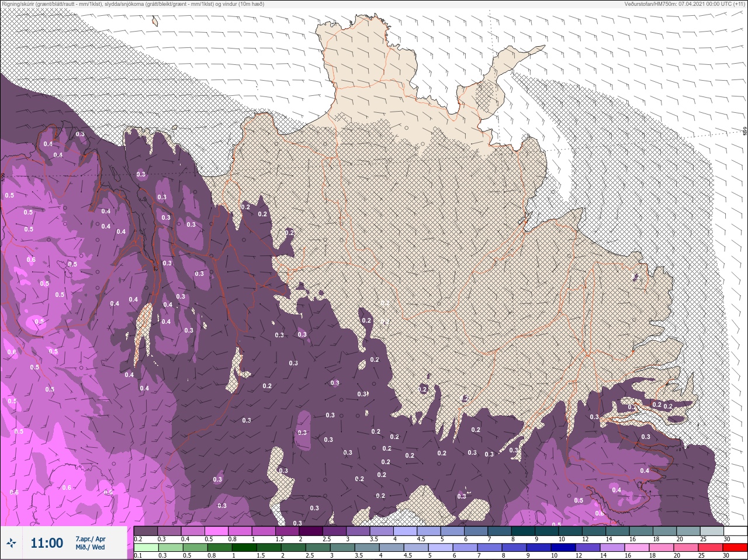Screen dimensions: 748x560
Task: Pick lower legend palest green swatch at 0.1
Action: [146, 548]
